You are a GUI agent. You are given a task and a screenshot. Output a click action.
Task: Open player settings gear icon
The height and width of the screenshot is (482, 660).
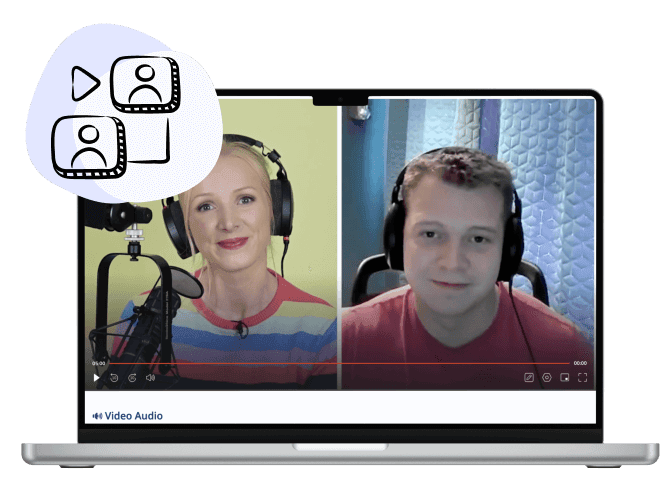[x=547, y=378]
